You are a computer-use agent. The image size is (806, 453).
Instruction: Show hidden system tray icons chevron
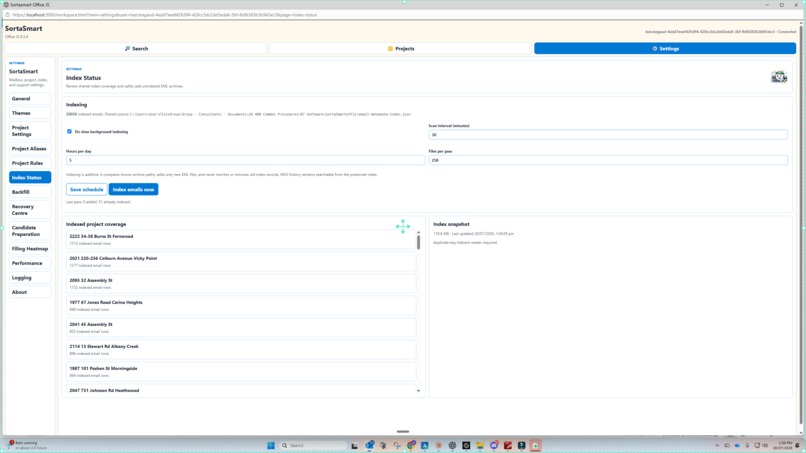pyautogui.click(x=717, y=446)
